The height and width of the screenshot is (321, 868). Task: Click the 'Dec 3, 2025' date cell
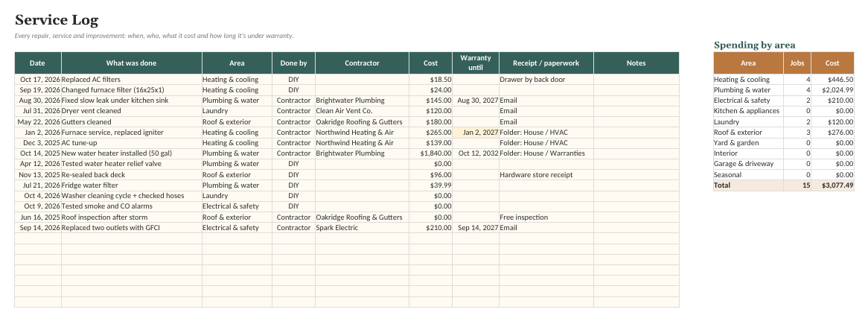[38, 143]
